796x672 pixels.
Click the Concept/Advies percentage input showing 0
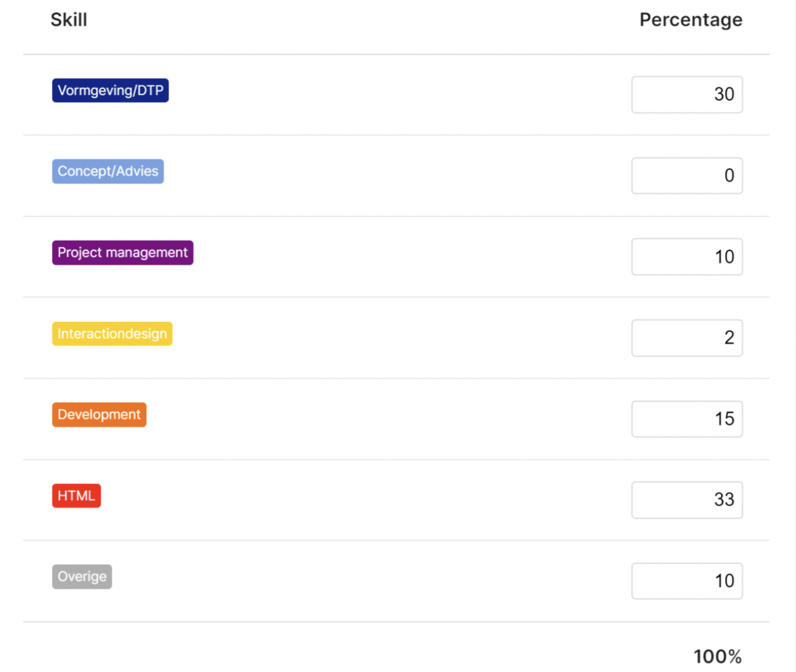tap(687, 176)
